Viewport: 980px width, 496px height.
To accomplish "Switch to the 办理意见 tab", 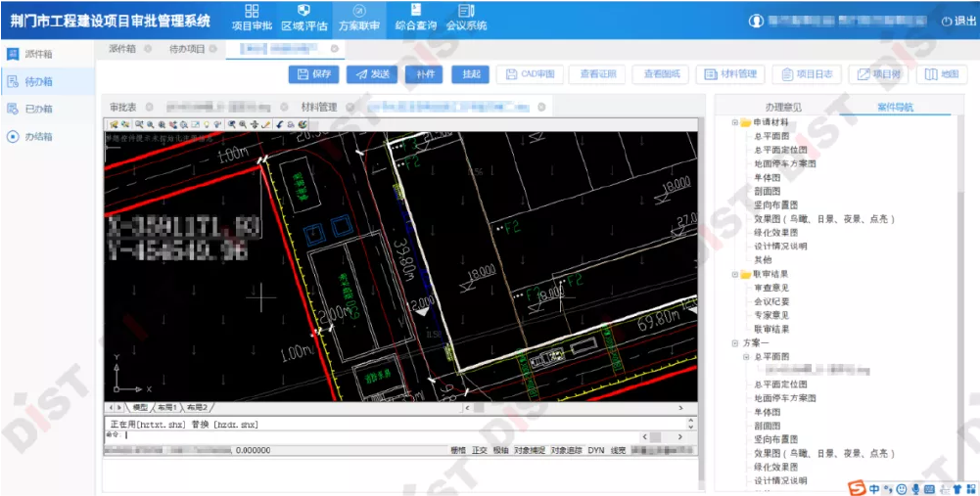I will (x=783, y=107).
